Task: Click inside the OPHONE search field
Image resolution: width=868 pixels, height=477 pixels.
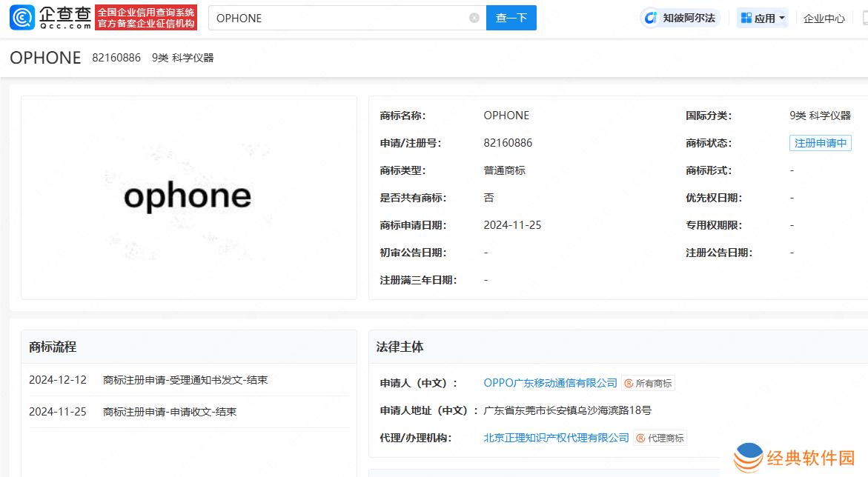Action: coord(341,18)
